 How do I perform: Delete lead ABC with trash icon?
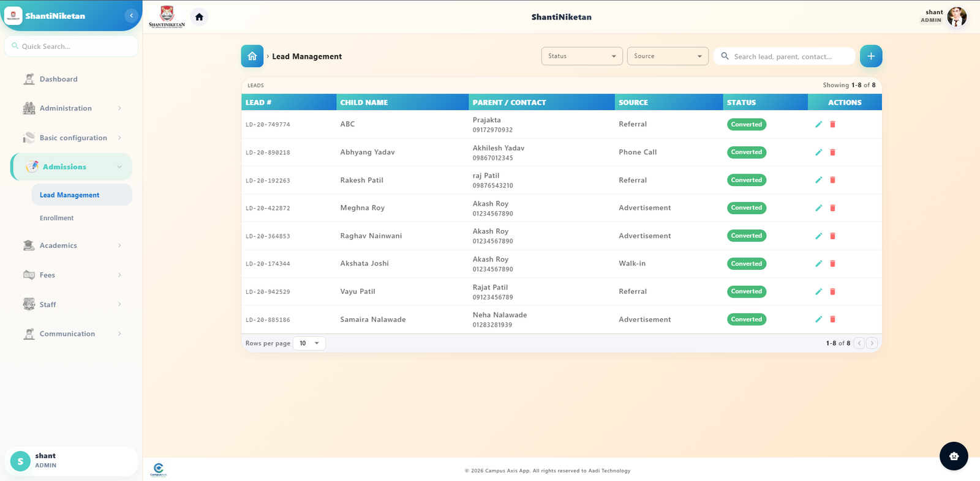point(832,124)
